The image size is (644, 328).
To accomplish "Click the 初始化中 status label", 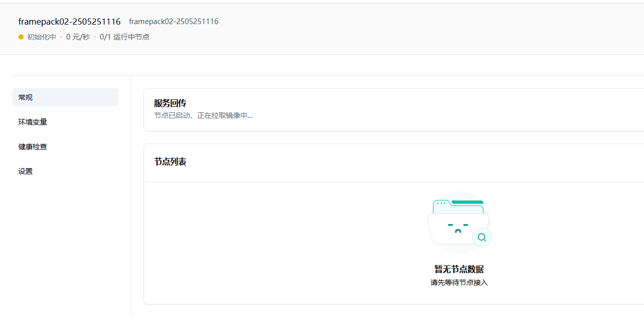I will pos(42,37).
